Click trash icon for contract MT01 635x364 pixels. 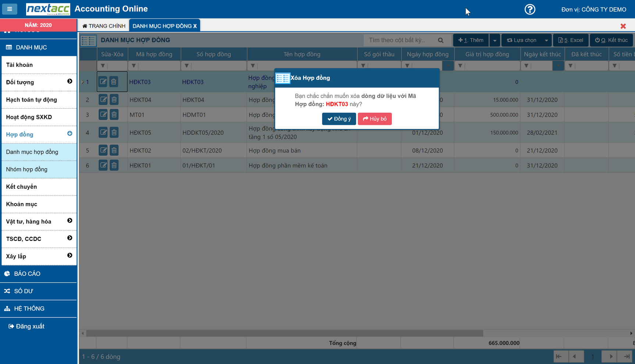[x=114, y=115]
